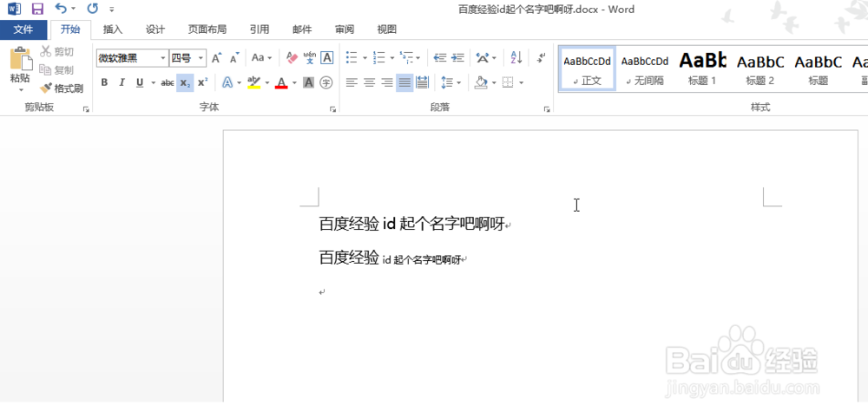Switch to the 页面布局 (Page Layout) tab

point(207,29)
